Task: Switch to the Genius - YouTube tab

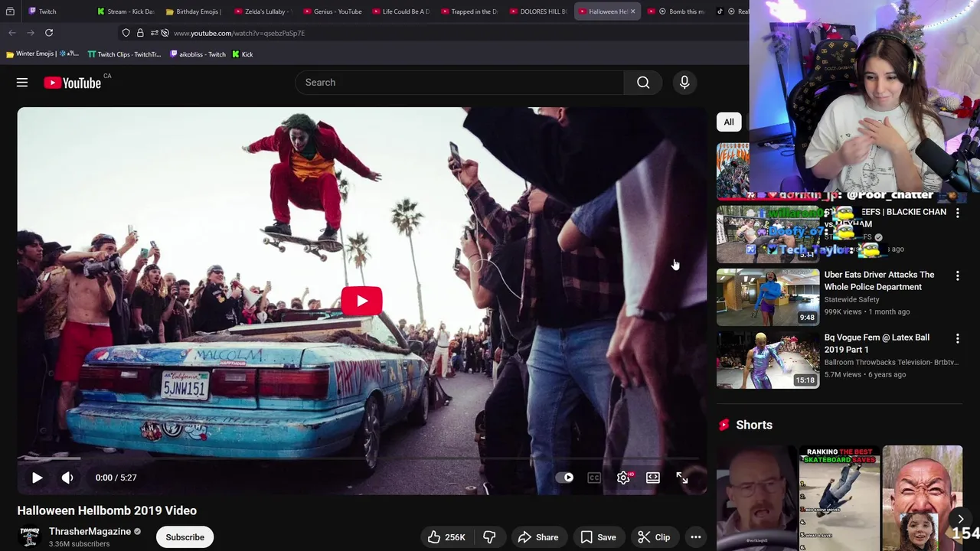Action: pos(332,11)
